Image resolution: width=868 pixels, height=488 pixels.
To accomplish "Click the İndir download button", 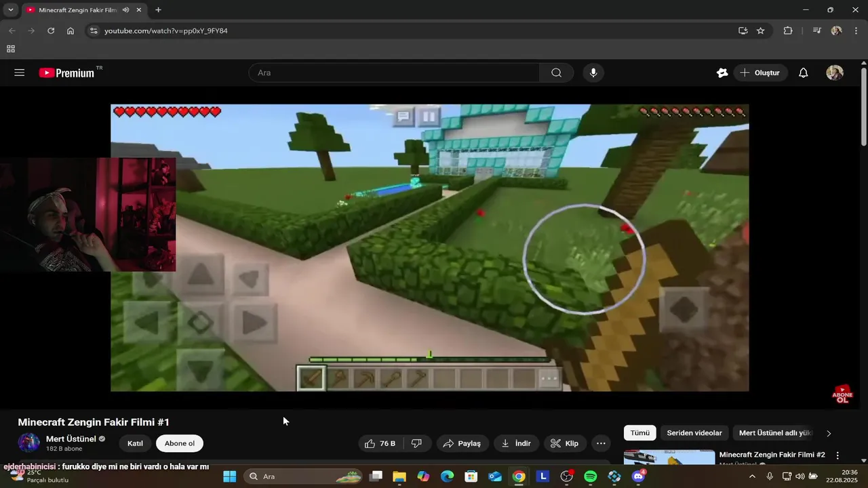I will [x=516, y=443].
